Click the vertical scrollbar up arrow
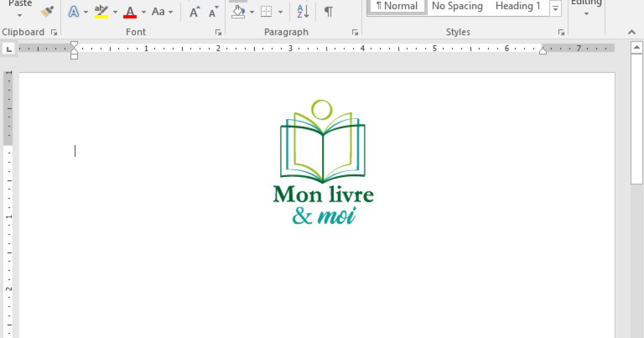The width and height of the screenshot is (644, 338). (637, 48)
